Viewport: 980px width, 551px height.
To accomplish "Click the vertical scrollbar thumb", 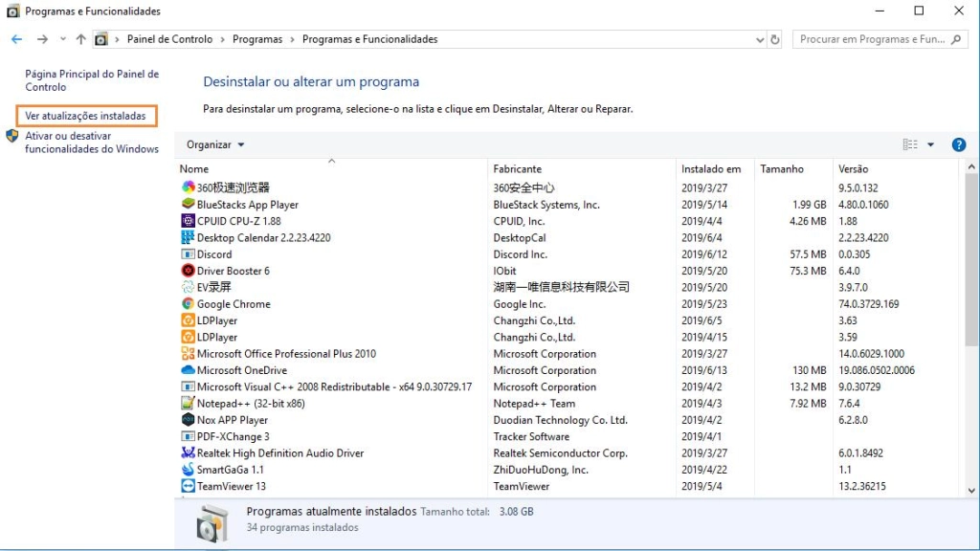I will 971,259.
